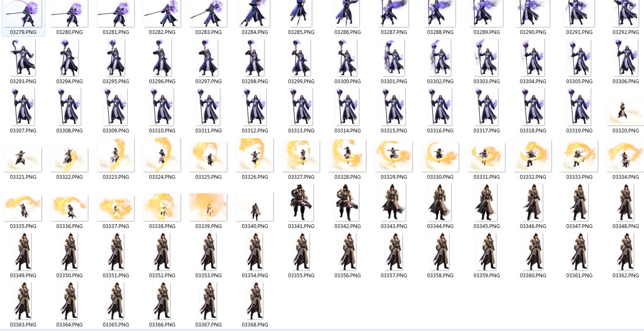Choose the 03333.PNG thumbnail
This screenshot has height=331, width=644.
[579, 155]
